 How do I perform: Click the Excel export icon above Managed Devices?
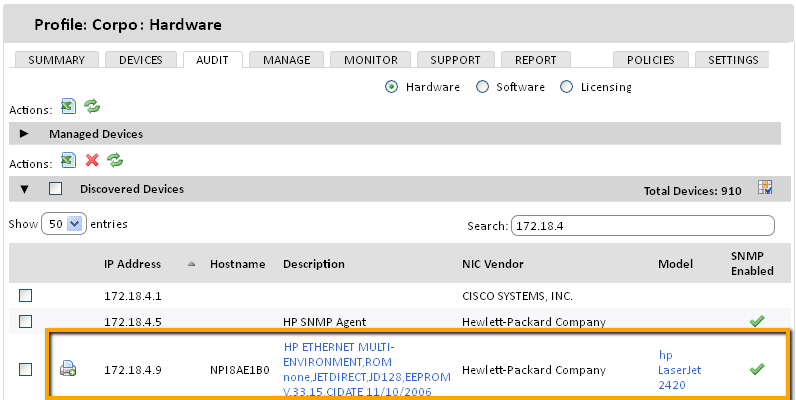(68, 107)
